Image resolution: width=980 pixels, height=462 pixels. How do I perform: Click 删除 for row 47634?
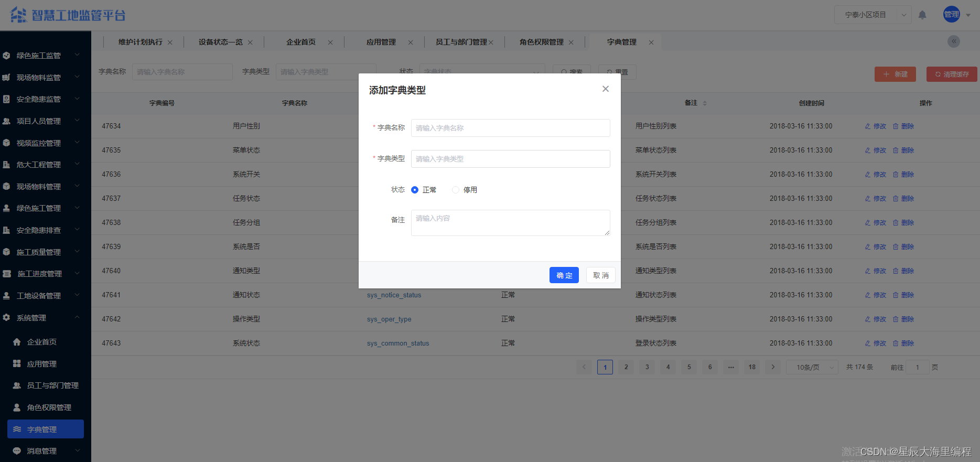click(903, 126)
